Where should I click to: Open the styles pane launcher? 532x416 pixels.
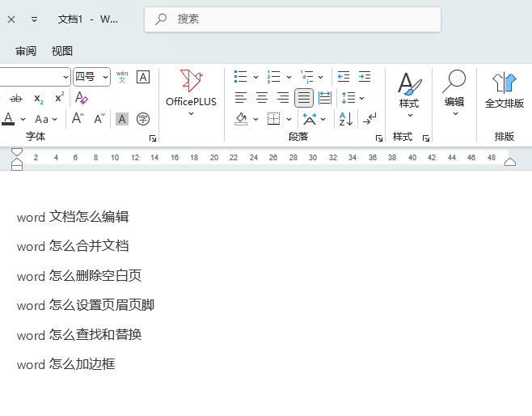click(426, 138)
